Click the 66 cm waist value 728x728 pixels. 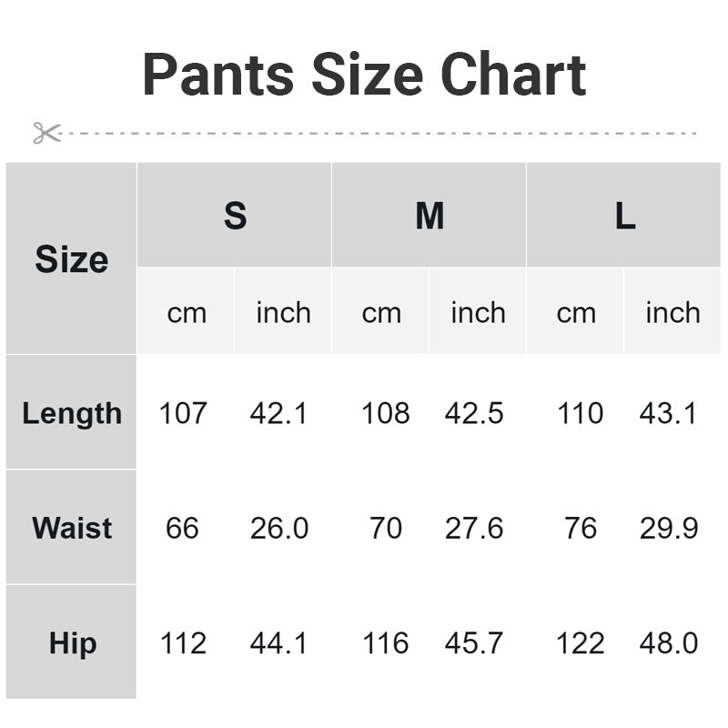click(x=182, y=528)
